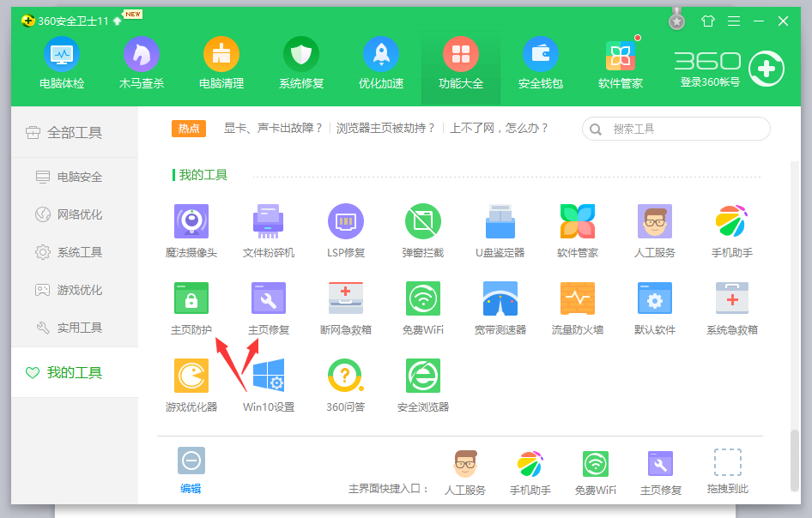Click the upgrade arrow beside 360安全卫士11

pos(117,21)
